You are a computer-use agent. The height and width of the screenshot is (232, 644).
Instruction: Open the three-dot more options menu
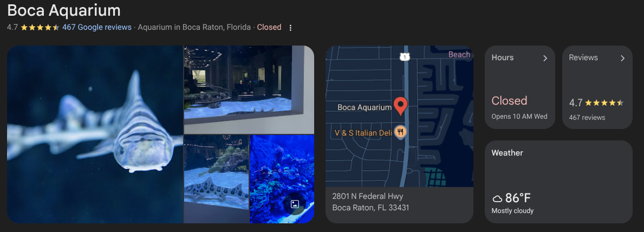[290, 28]
